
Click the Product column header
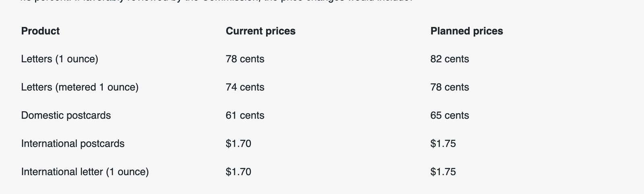pos(40,31)
